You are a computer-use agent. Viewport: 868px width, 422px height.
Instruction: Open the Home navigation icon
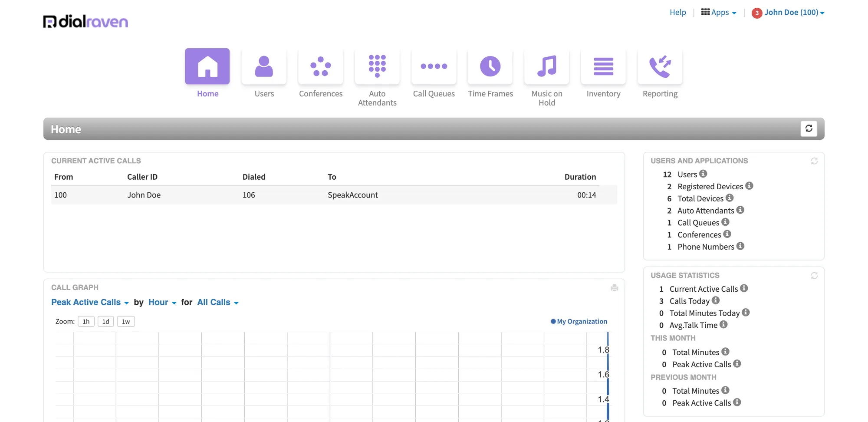coord(207,66)
